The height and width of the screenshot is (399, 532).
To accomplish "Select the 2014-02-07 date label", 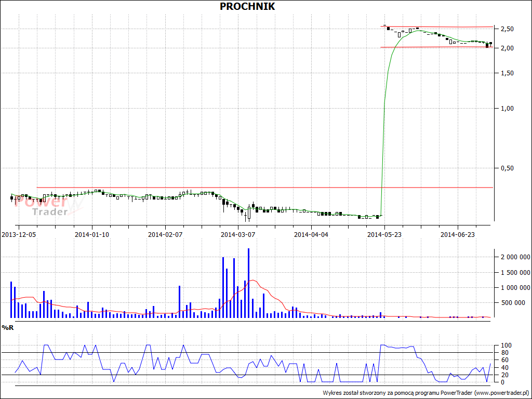I will 165,234.
